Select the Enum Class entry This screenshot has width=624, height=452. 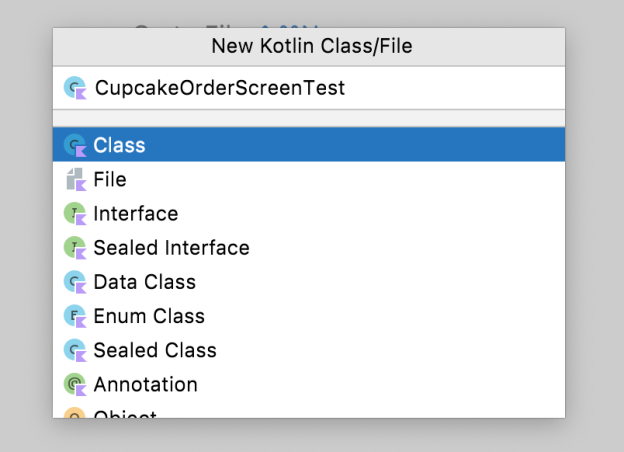(149, 316)
